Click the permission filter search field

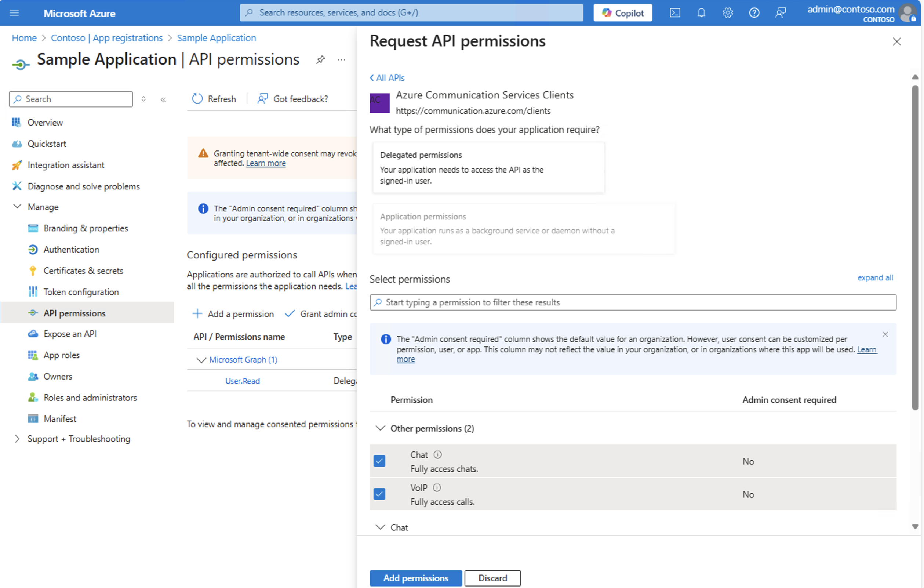pos(633,302)
